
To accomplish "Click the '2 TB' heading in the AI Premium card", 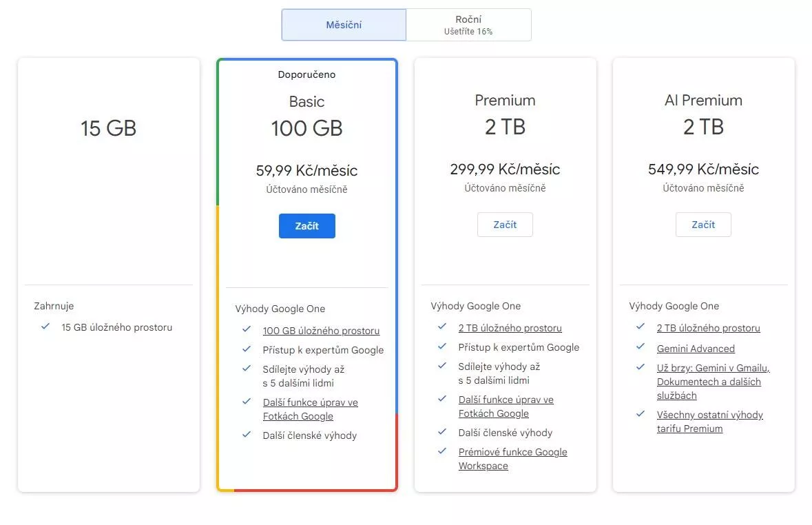I will pos(703,127).
